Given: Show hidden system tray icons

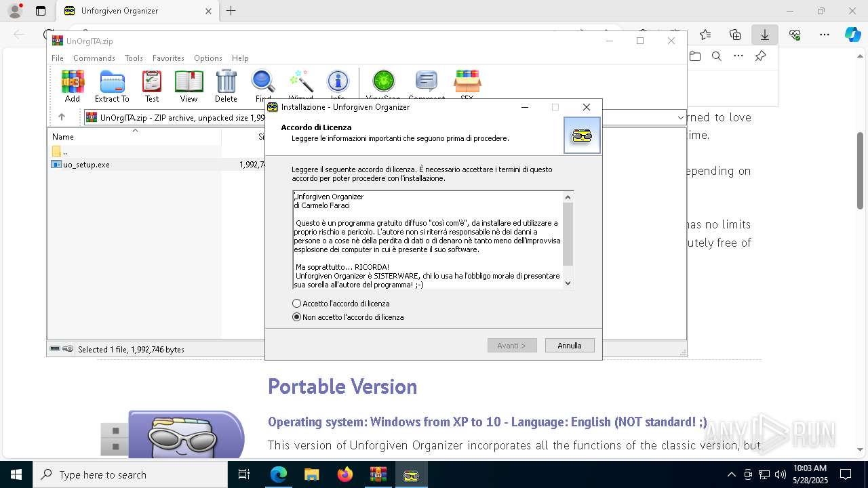Looking at the screenshot, I should pyautogui.click(x=731, y=474).
